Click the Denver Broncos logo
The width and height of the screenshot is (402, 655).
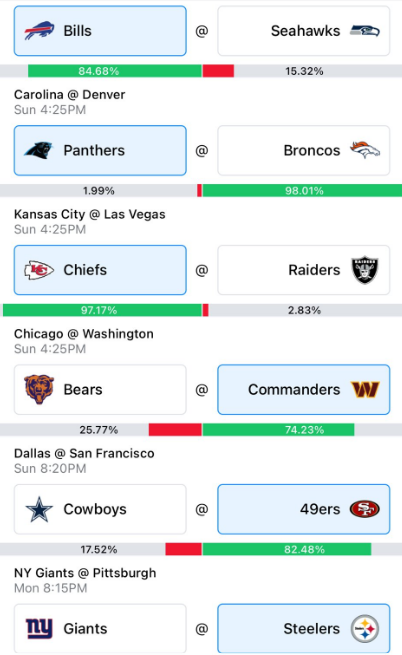coord(365,150)
